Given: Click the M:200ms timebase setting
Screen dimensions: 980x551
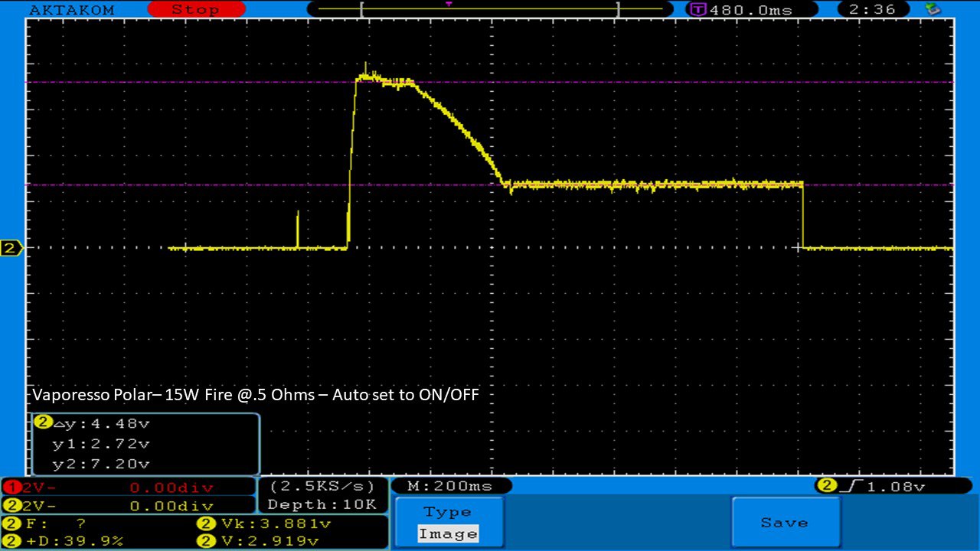Looking at the screenshot, I should [450, 486].
